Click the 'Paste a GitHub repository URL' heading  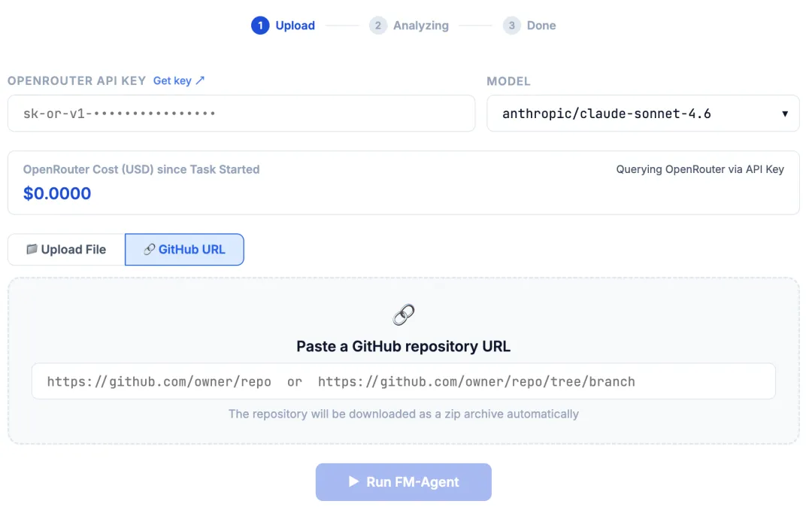tap(404, 346)
